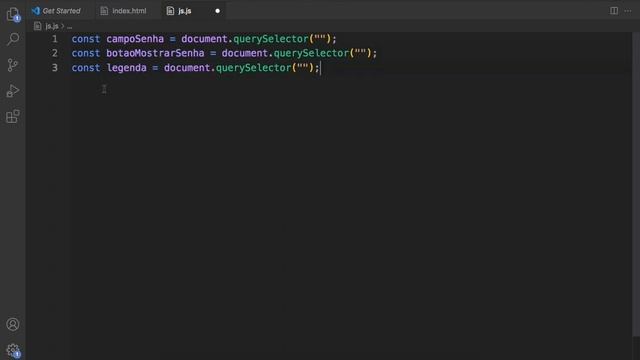640x360 pixels.
Task: Open the Extensions view
Action: [13, 116]
